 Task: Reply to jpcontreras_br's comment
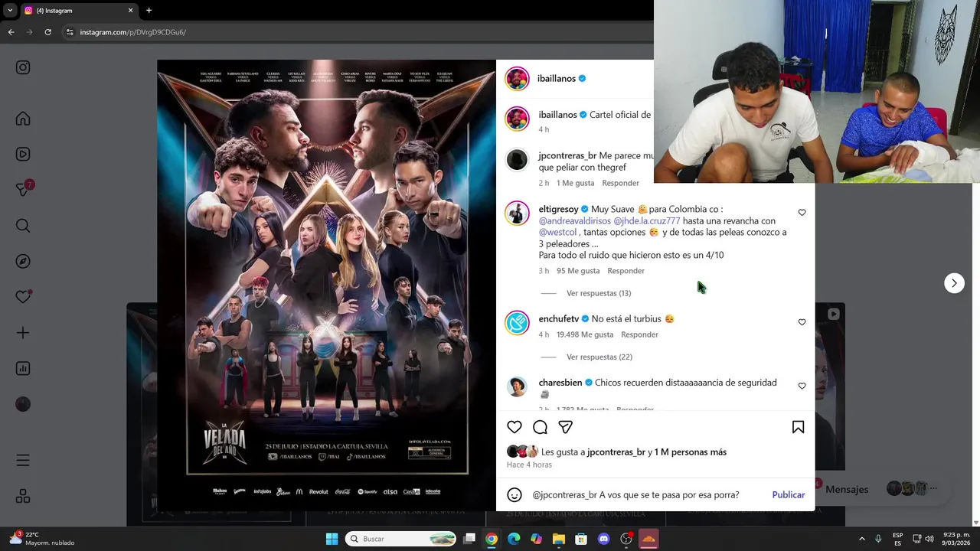click(620, 183)
